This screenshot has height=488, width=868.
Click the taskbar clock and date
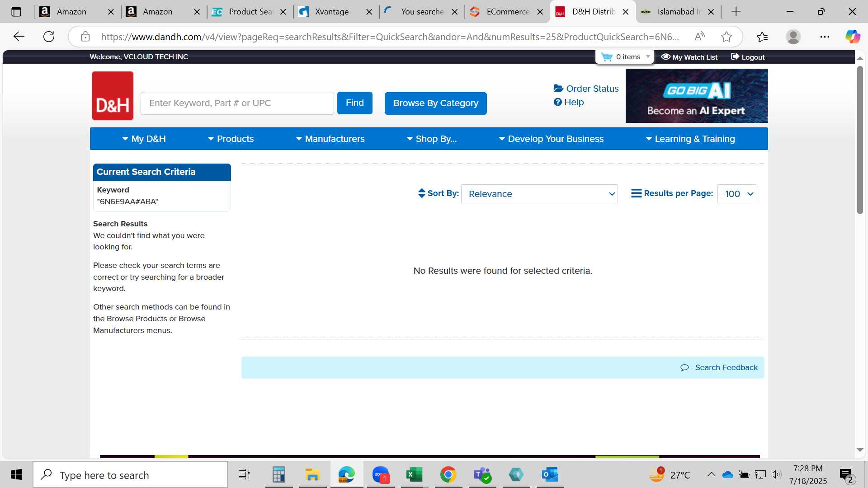(x=808, y=475)
